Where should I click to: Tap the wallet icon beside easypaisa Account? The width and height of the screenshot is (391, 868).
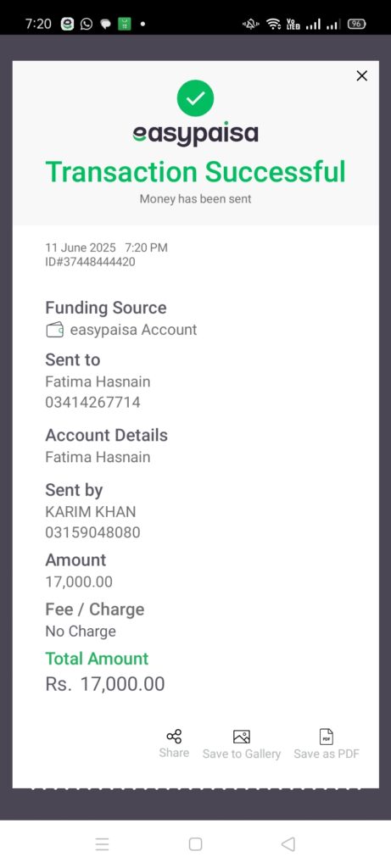[x=55, y=331]
